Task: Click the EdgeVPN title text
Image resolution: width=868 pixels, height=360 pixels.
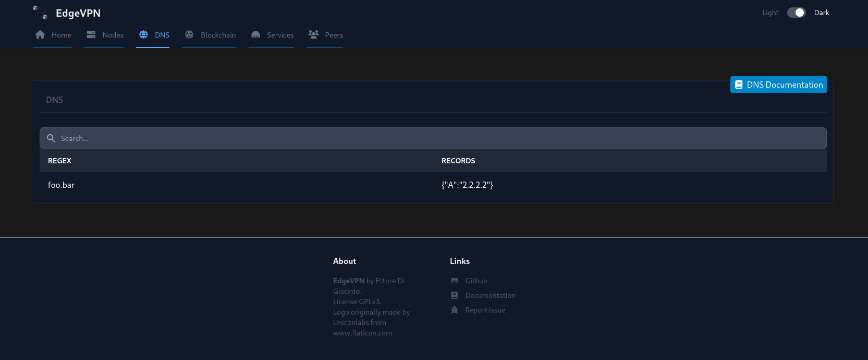Action: coord(78,13)
